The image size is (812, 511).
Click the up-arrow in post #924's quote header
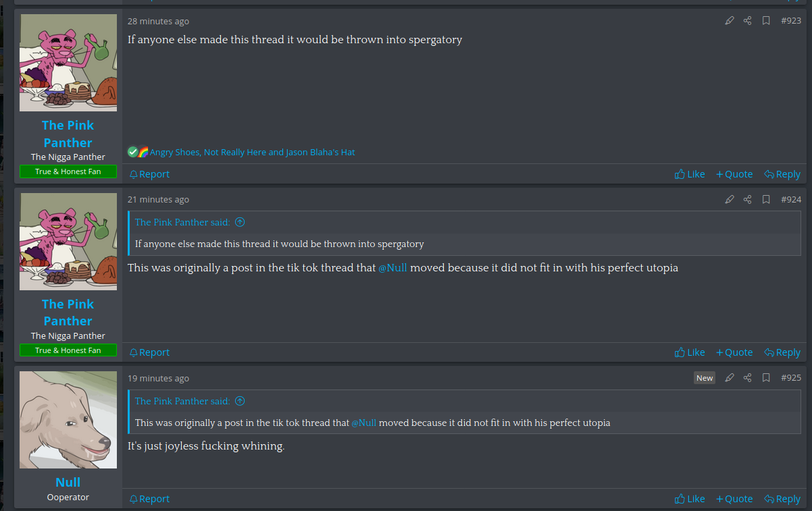(x=240, y=222)
